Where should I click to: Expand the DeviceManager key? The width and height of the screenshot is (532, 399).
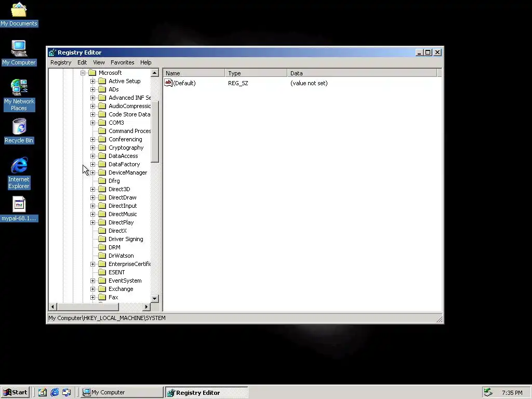(x=92, y=172)
